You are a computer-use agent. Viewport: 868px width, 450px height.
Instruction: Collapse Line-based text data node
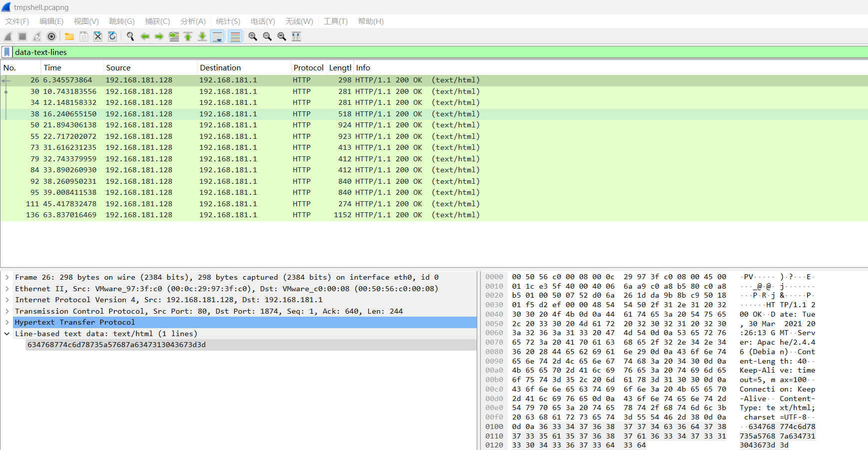(7, 334)
